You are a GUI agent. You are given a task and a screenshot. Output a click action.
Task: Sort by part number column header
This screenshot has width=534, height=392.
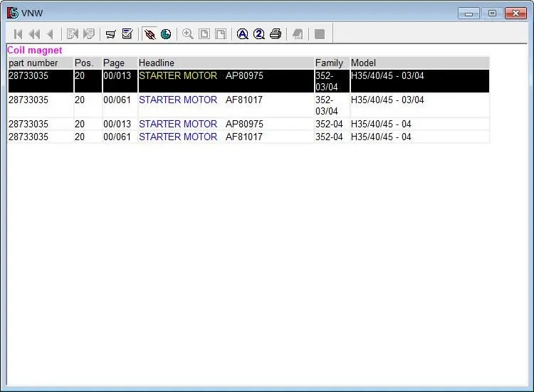41,63
